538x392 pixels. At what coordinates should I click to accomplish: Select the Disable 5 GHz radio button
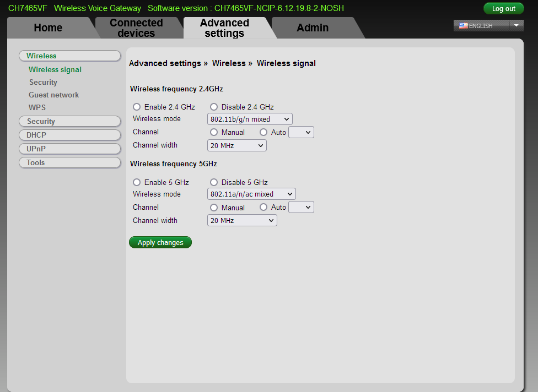(214, 182)
